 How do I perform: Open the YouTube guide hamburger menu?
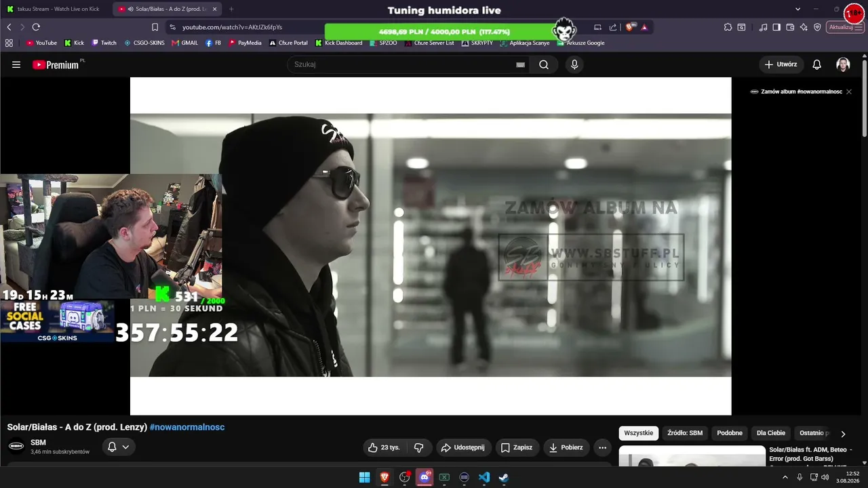coord(16,64)
